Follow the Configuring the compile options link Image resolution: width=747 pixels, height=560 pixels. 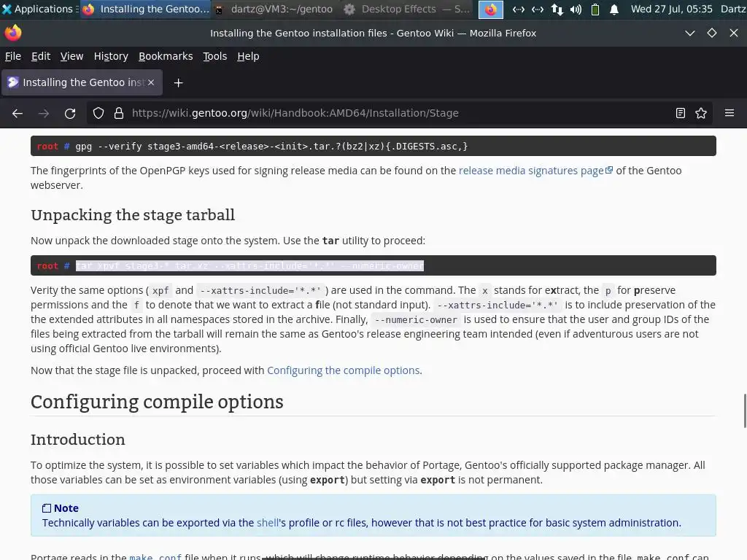pyautogui.click(x=344, y=370)
